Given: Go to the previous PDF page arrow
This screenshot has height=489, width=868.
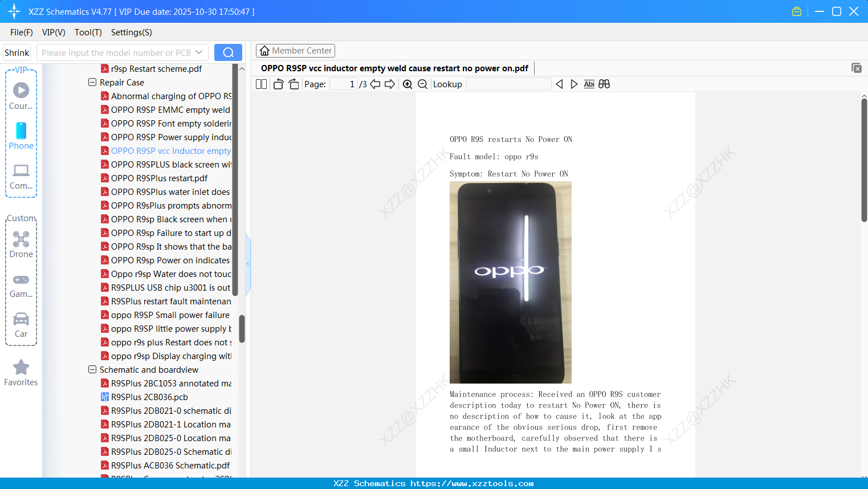Looking at the screenshot, I should click(x=375, y=84).
